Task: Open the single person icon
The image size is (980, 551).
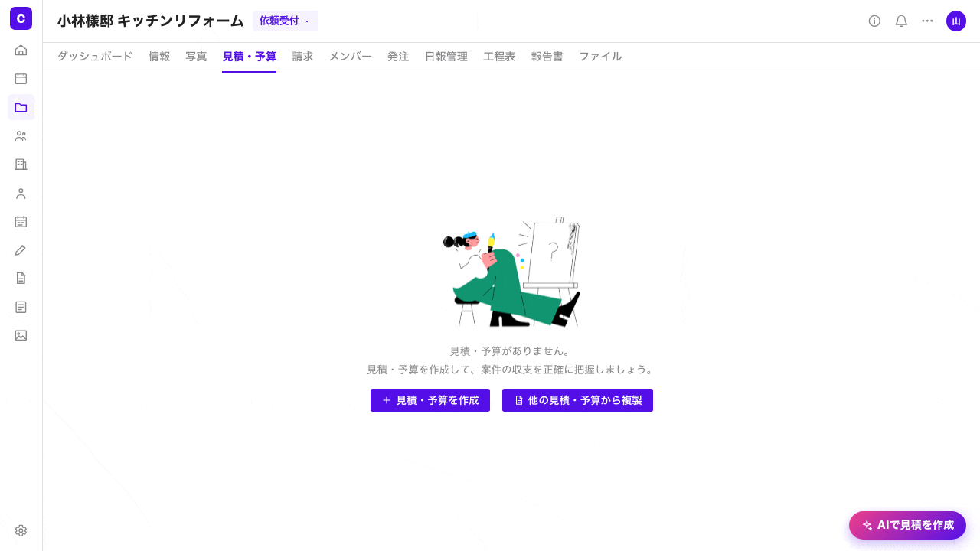Action: pyautogui.click(x=21, y=193)
